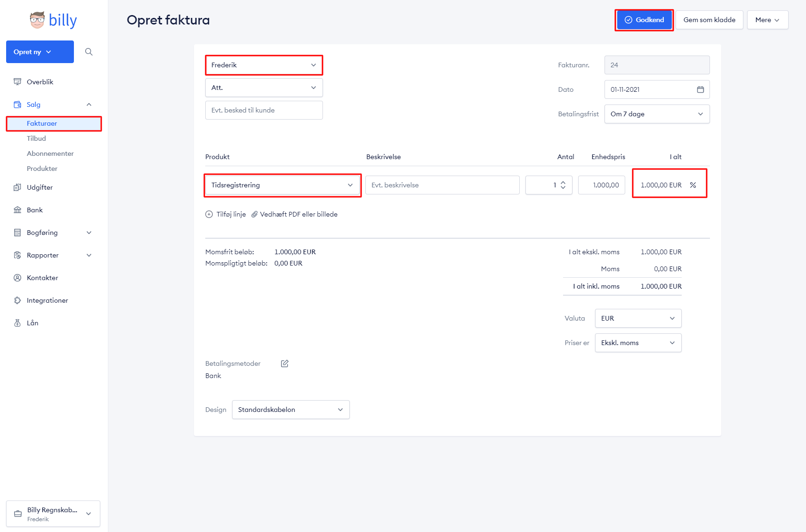The image size is (806, 532).
Task: Click the billy logo
Action: [x=53, y=20]
